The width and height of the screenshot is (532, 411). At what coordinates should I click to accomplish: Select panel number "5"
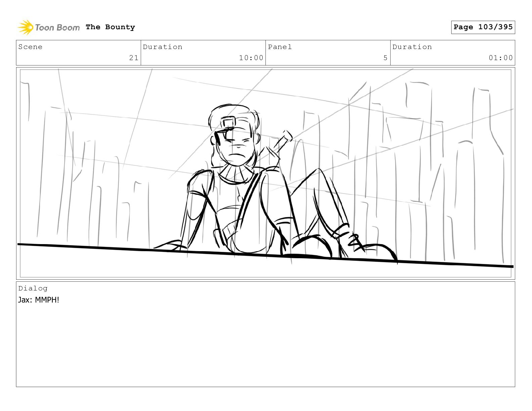click(386, 58)
